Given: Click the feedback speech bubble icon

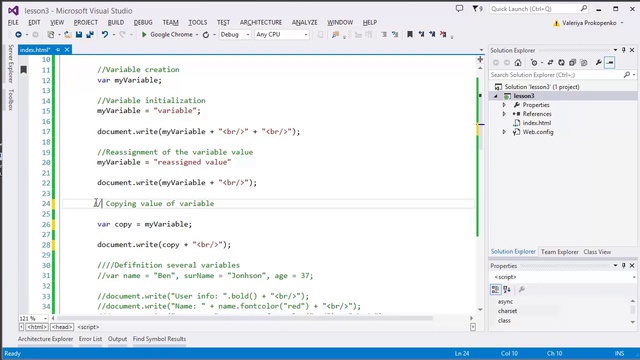Looking at the screenshot, I should click(460, 9).
